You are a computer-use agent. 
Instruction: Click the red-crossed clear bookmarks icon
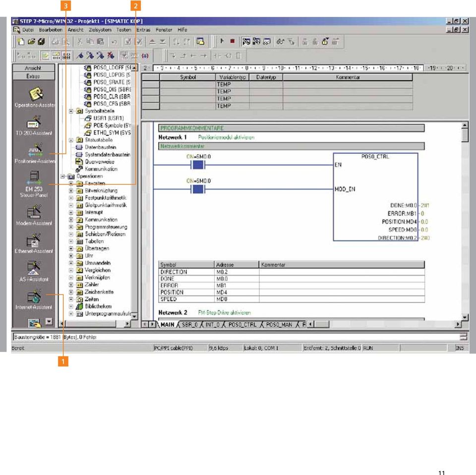click(x=111, y=56)
